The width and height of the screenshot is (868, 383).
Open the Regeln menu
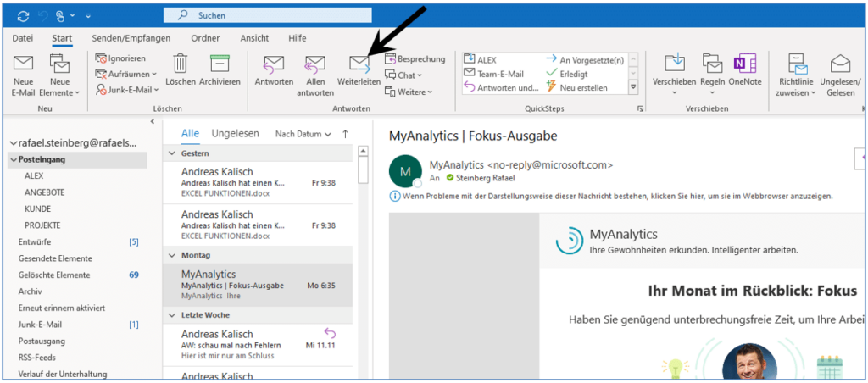pyautogui.click(x=712, y=75)
